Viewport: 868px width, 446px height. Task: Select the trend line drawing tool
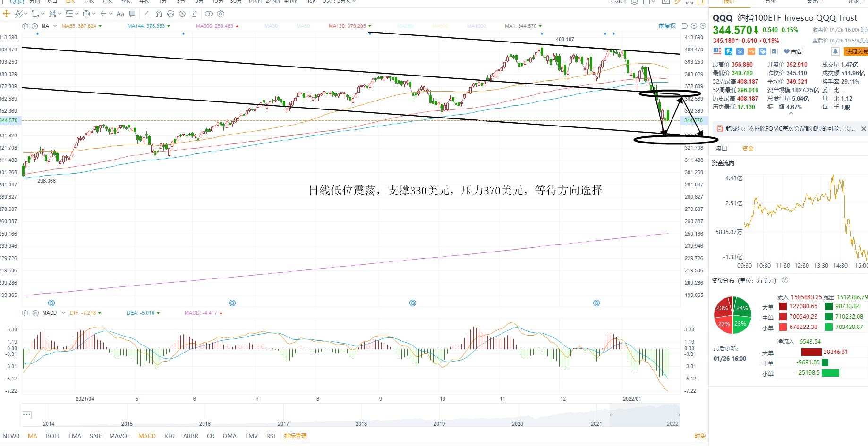18,14
